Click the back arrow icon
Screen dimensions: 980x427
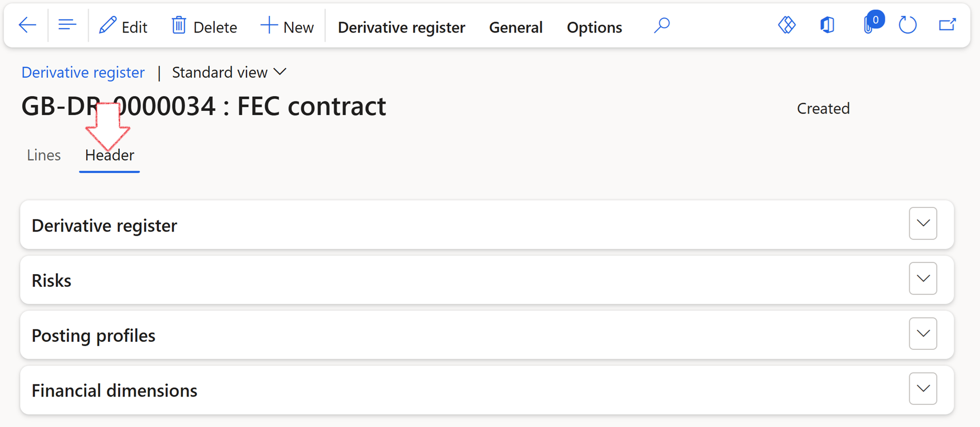[27, 25]
